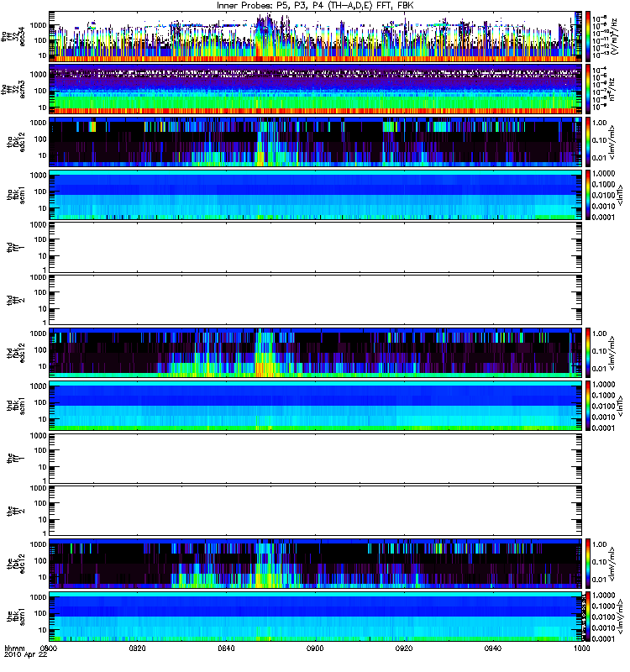Click the 1000 frequency tick of thd fff 1

point(39,225)
